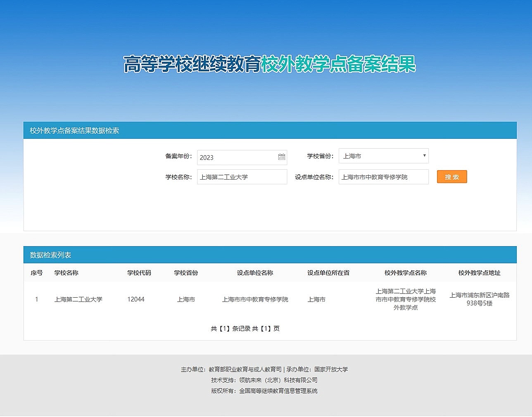Click footer text 版权所有 全国高等继续教育信息管理系统
Image resolution: width=532 pixels, height=417 pixels.
point(264,391)
